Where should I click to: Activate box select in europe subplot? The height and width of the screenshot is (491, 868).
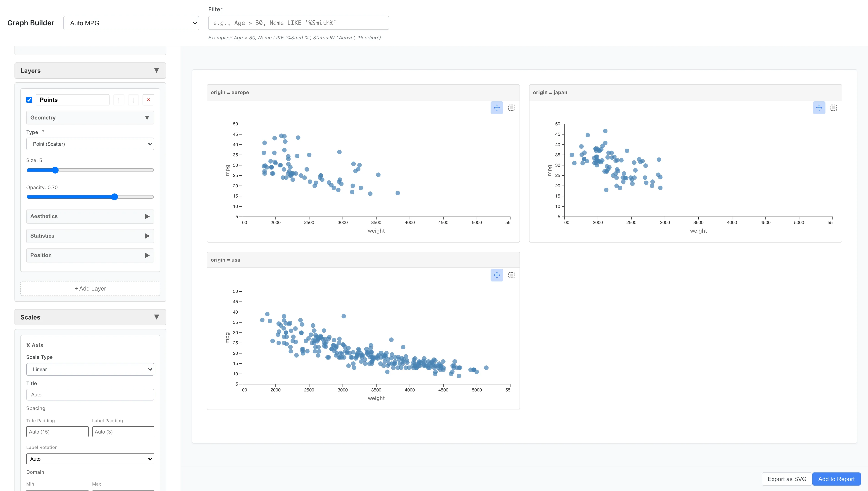pyautogui.click(x=511, y=107)
